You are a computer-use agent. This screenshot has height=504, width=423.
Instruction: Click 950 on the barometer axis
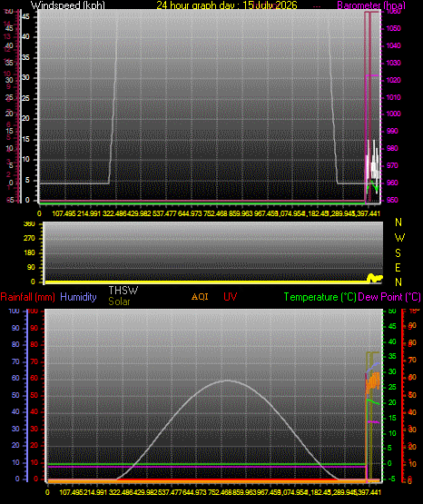[x=392, y=200]
